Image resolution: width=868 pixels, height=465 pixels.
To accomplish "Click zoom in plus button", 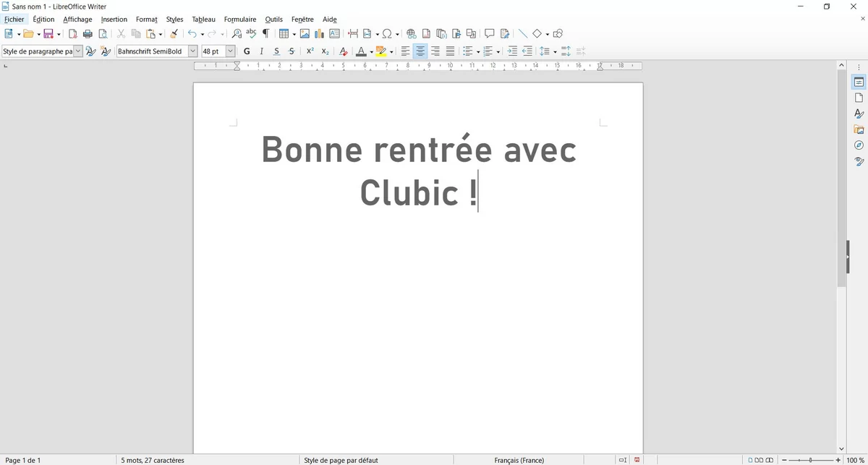I will 838,460.
